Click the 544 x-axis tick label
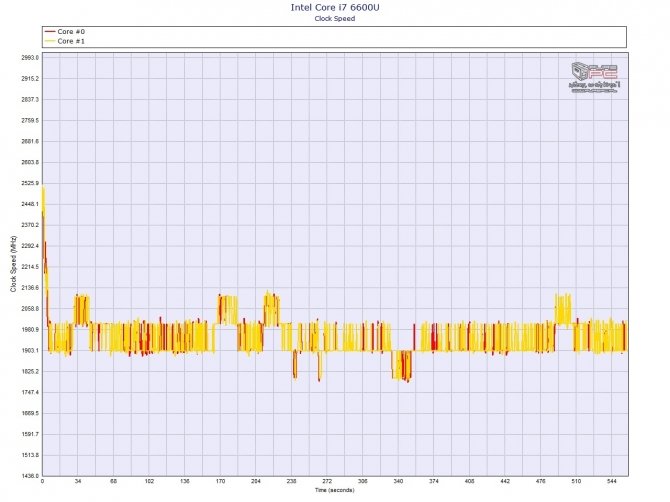Image resolution: width=670 pixels, height=502 pixels. (611, 481)
